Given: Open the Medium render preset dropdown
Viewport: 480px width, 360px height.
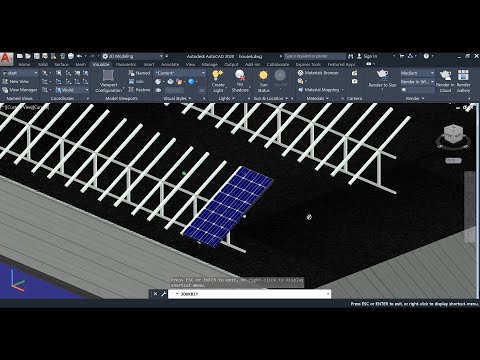Looking at the screenshot, I should point(417,73).
